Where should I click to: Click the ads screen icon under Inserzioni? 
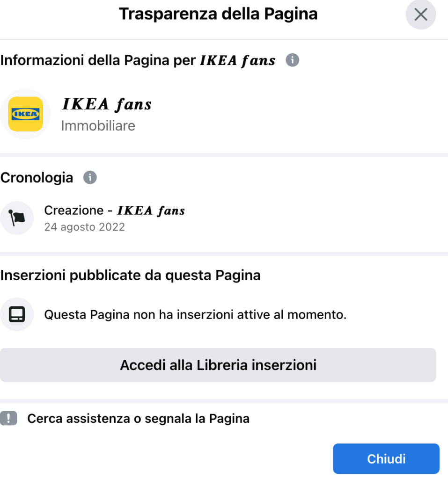pyautogui.click(x=17, y=314)
